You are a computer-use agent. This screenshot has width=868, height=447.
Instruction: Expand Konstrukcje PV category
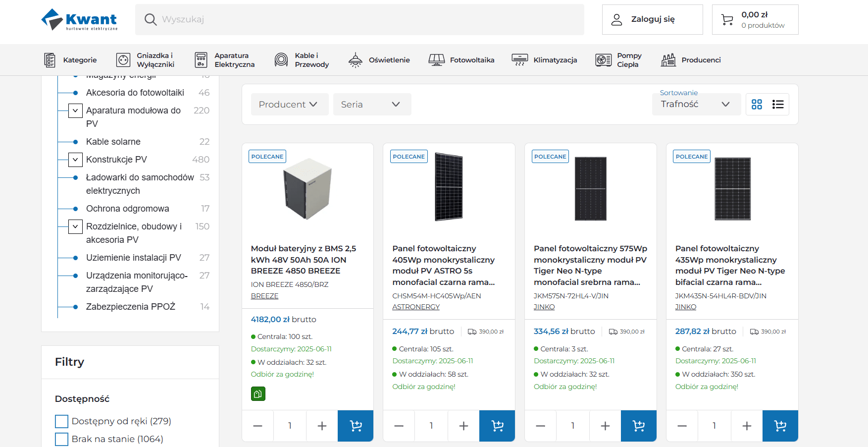75,160
